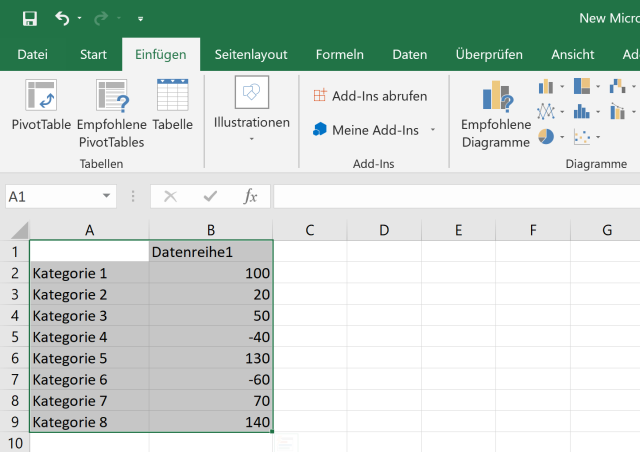Insert a pie chart
Viewport: 640px width, 452px height.
tap(546, 136)
